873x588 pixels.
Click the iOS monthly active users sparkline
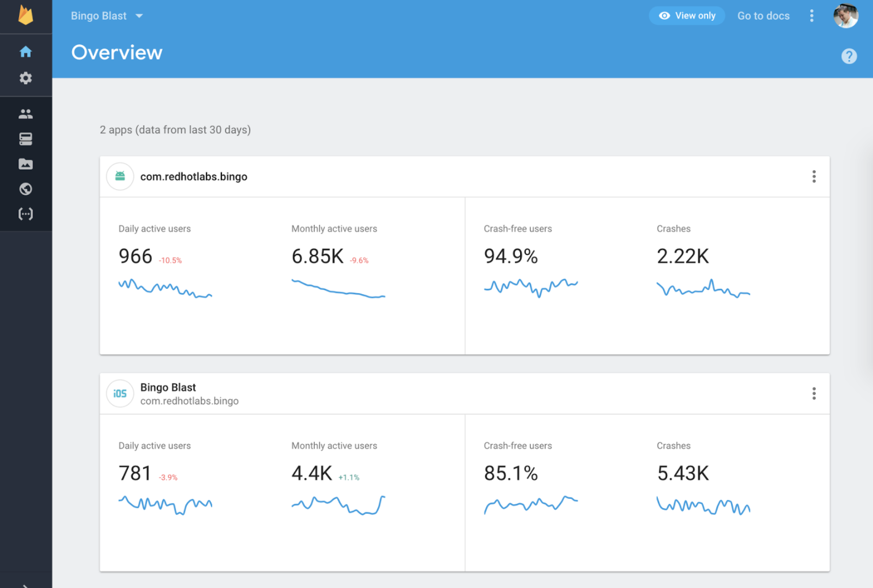[338, 505]
